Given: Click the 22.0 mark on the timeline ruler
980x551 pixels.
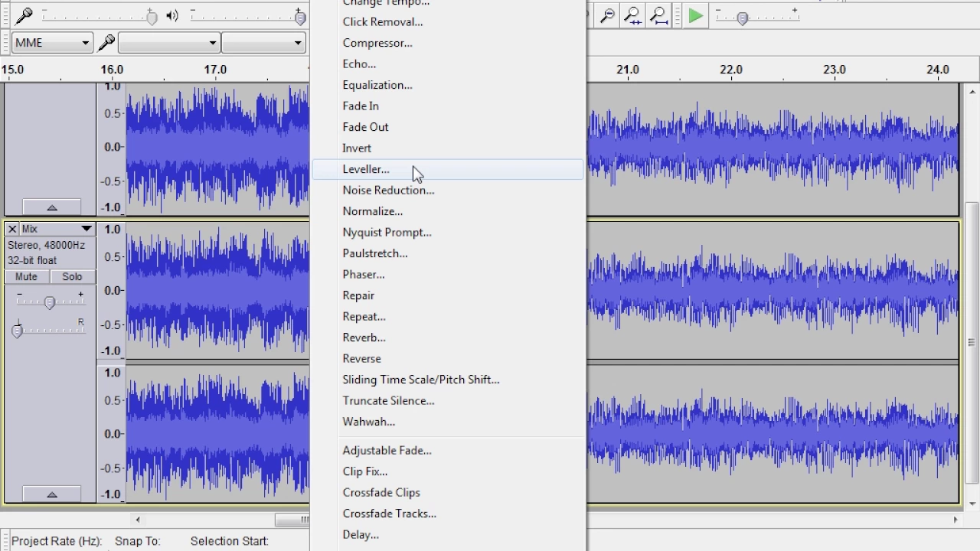Looking at the screenshot, I should (731, 70).
